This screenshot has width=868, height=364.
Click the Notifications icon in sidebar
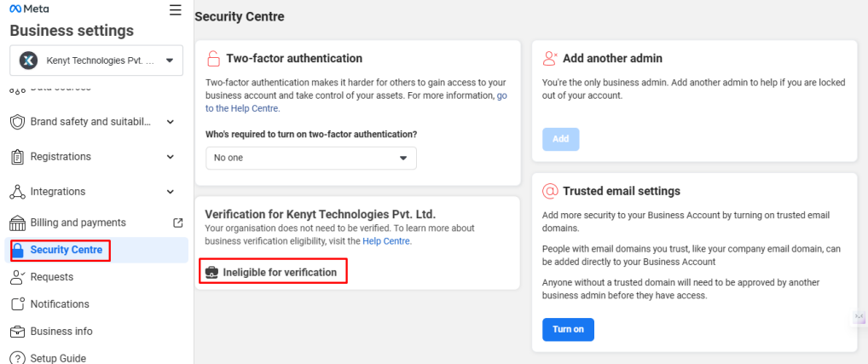pos(18,304)
